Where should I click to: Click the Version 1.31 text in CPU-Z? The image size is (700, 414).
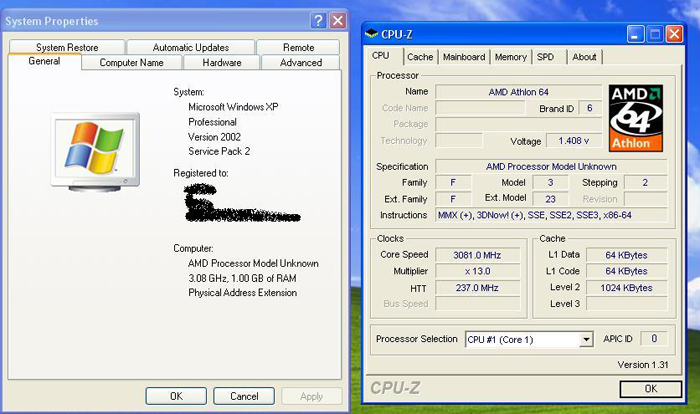click(643, 364)
